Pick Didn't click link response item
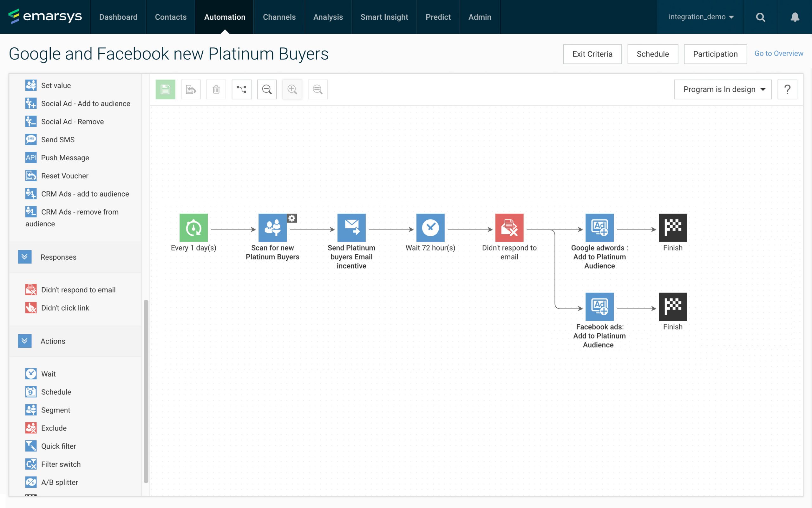Viewport: 812px width, 508px height. point(57,308)
